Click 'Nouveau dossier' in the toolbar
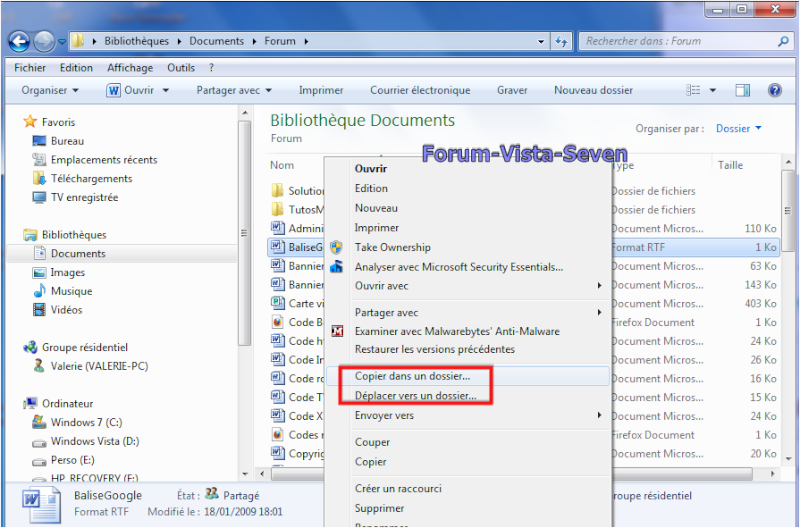The width and height of the screenshot is (800, 528). (x=593, y=90)
